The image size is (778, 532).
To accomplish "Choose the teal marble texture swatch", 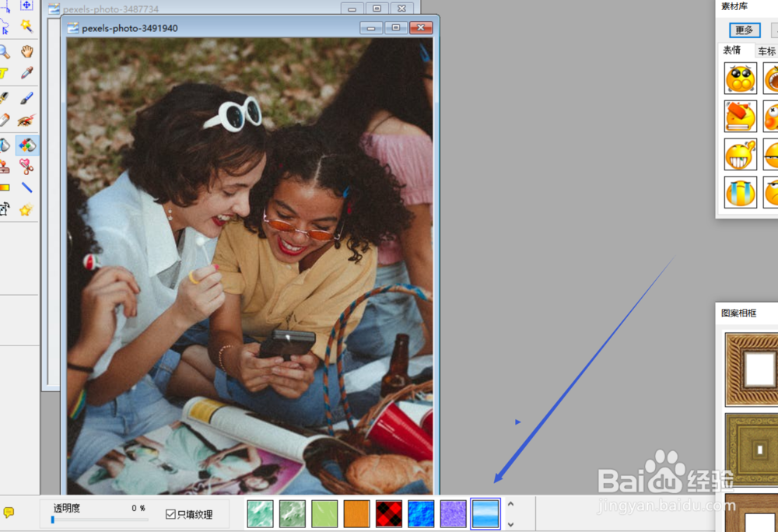I will (x=260, y=513).
